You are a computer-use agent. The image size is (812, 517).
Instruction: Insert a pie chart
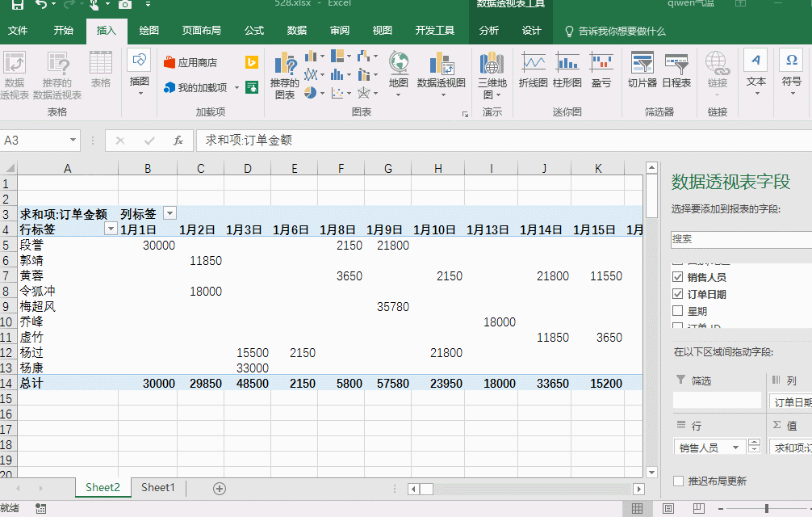(311, 93)
